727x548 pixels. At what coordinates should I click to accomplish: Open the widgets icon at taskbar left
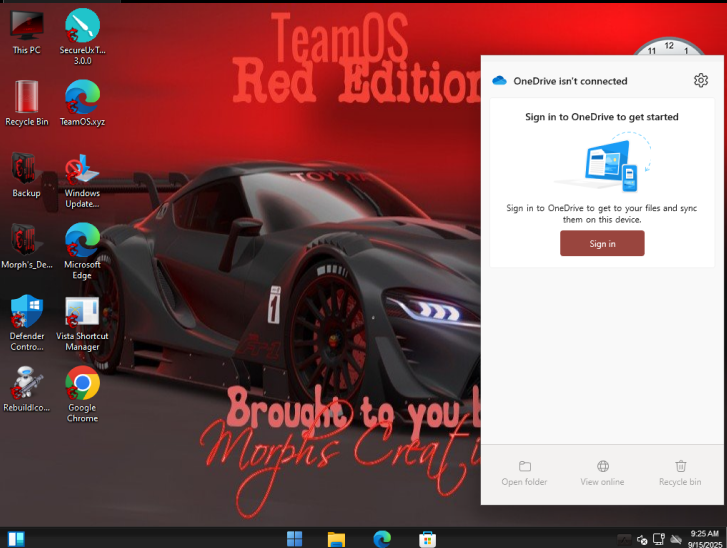point(16,539)
